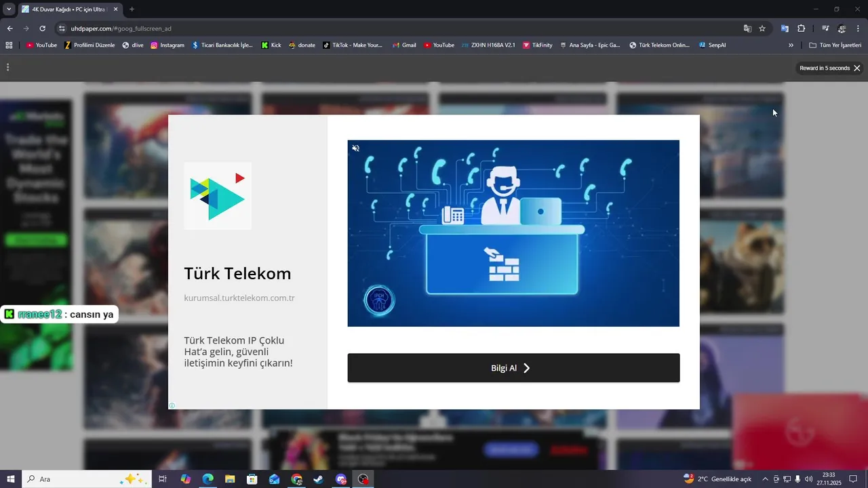
Task: Open the Türk Telekom Onlin... bookmark
Action: tap(660, 45)
